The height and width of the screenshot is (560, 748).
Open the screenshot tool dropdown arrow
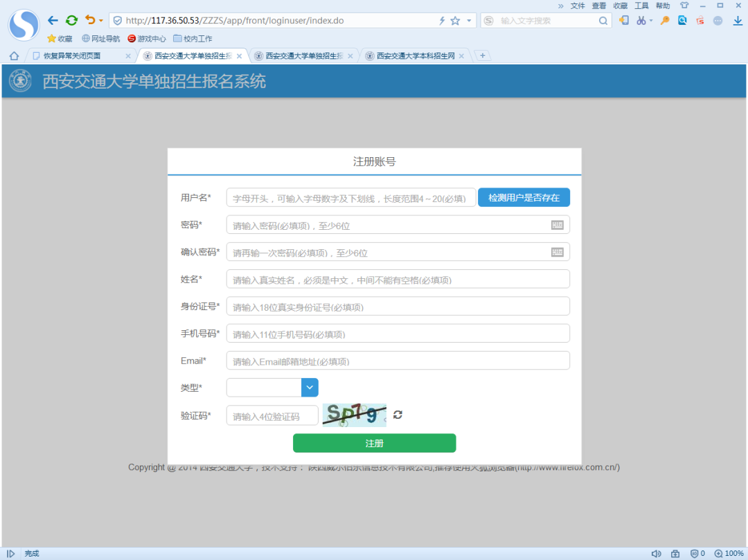651,21
